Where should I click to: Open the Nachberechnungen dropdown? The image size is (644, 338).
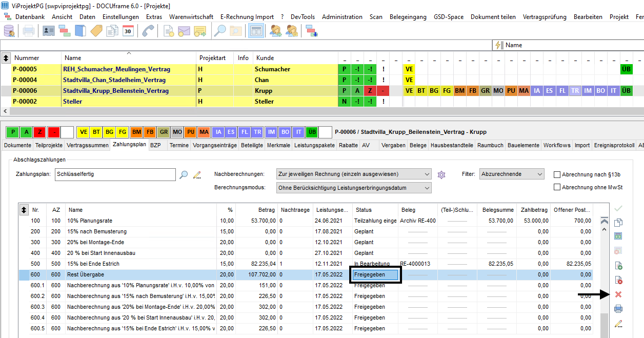click(x=353, y=174)
